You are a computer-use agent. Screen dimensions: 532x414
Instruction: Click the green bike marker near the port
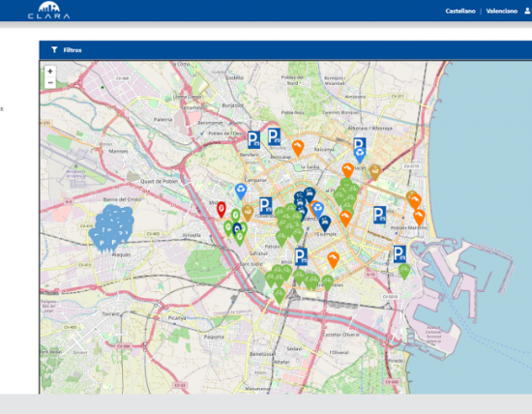click(x=404, y=272)
